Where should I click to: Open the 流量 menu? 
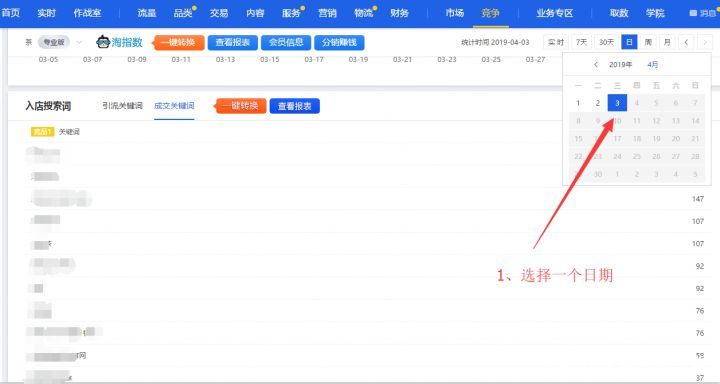(x=147, y=13)
